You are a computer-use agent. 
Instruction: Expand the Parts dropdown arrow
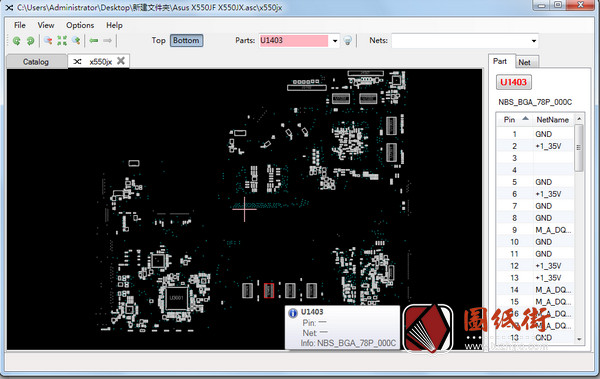[335, 41]
